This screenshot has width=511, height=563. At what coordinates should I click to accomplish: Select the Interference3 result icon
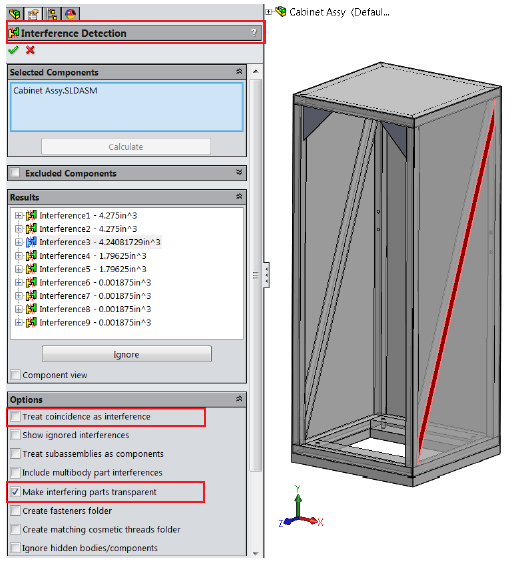31,242
